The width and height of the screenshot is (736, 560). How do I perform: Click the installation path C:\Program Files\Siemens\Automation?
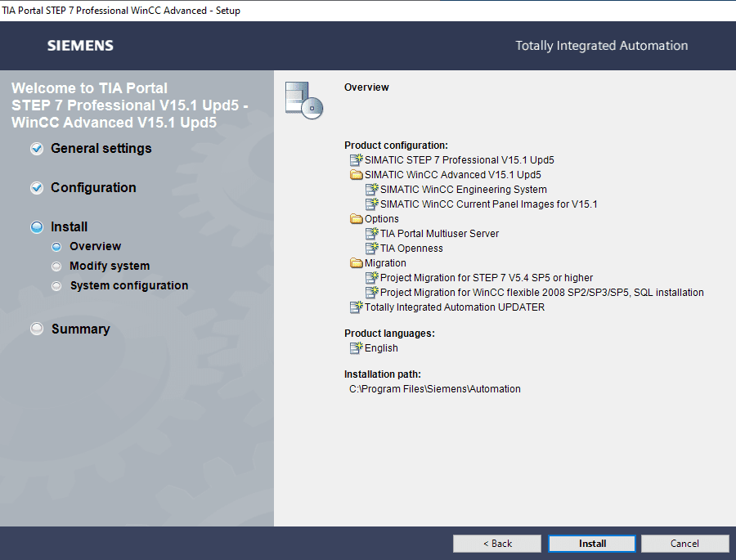(x=435, y=388)
